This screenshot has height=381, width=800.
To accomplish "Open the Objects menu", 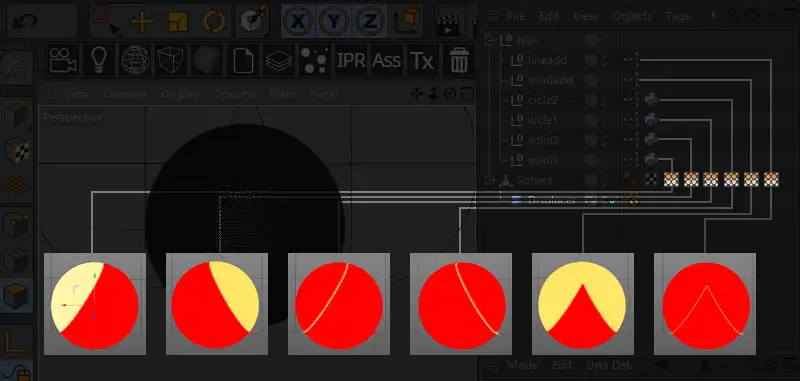I will tap(632, 16).
